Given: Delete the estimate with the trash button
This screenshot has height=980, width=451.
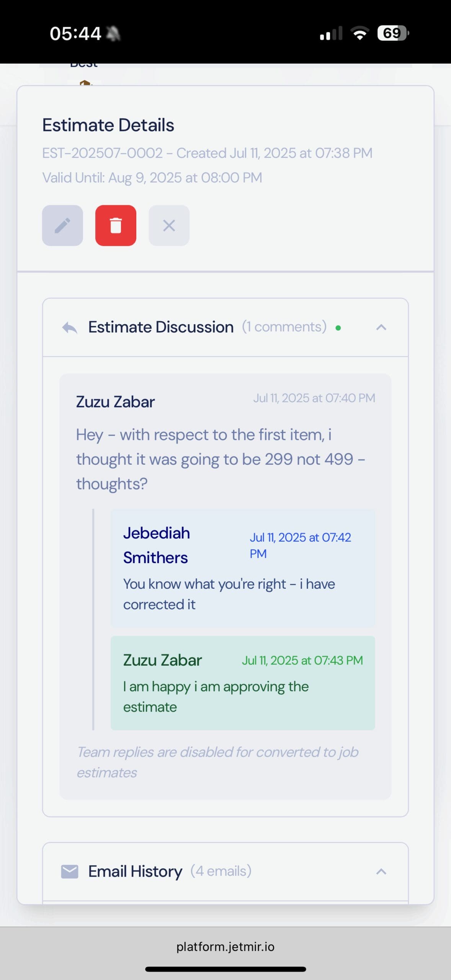Looking at the screenshot, I should pos(116,225).
